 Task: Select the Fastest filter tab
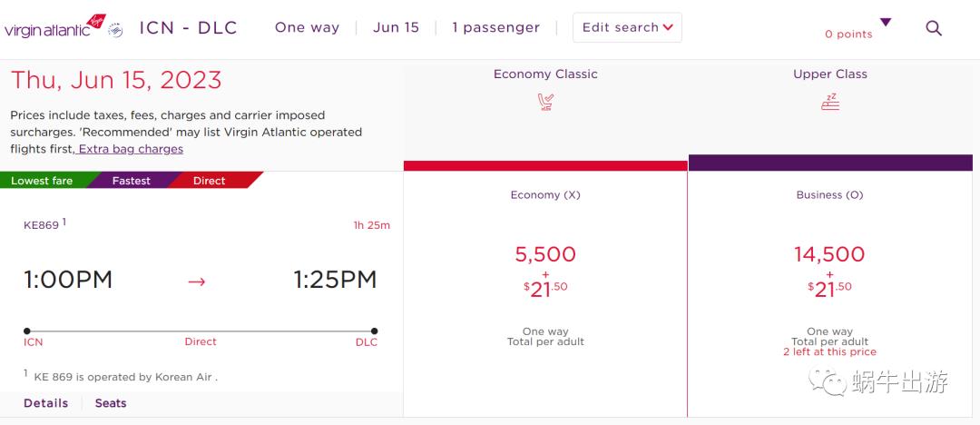point(132,181)
